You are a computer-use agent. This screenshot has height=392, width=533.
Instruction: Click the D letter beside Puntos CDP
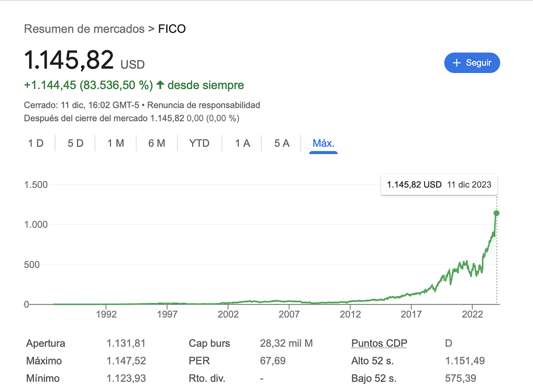point(448,343)
